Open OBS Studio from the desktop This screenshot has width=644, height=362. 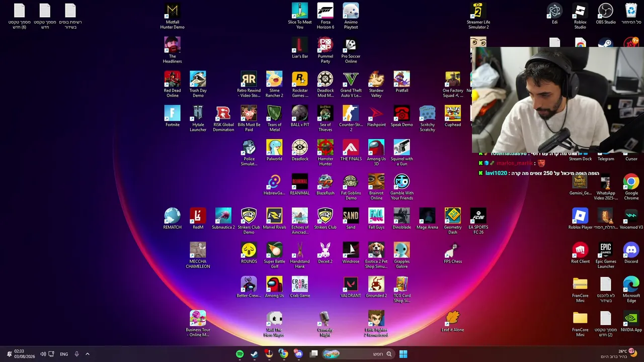pyautogui.click(x=606, y=14)
